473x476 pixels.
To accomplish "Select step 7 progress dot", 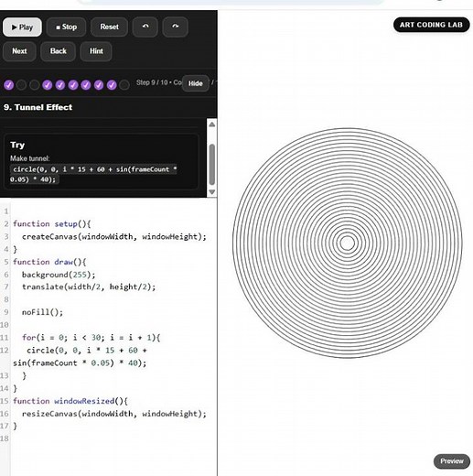I will click(x=86, y=85).
